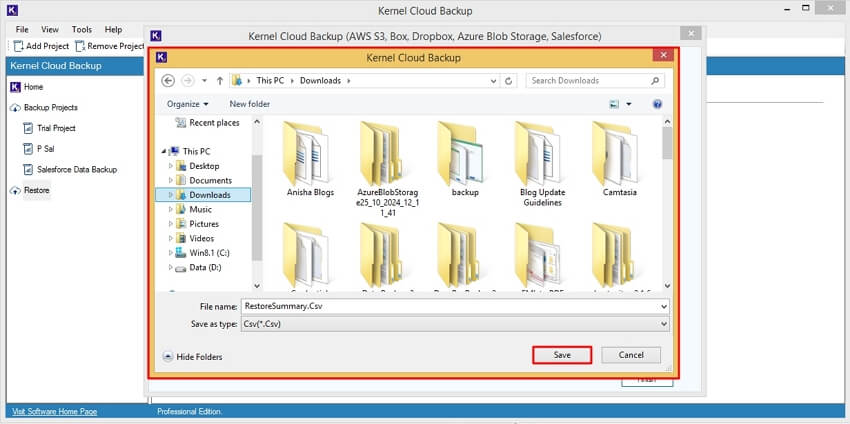Expand the Music tree node
This screenshot has height=424, width=850.
(171, 209)
